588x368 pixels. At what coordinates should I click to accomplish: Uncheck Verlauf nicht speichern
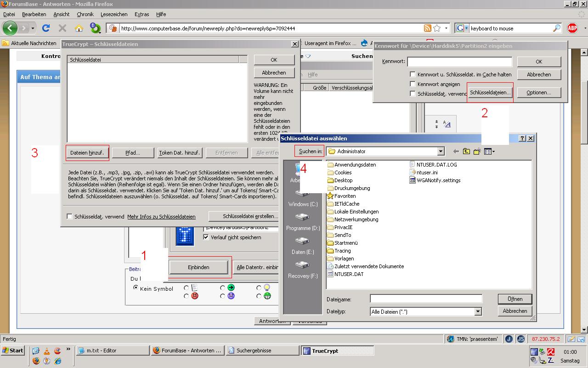coord(206,237)
